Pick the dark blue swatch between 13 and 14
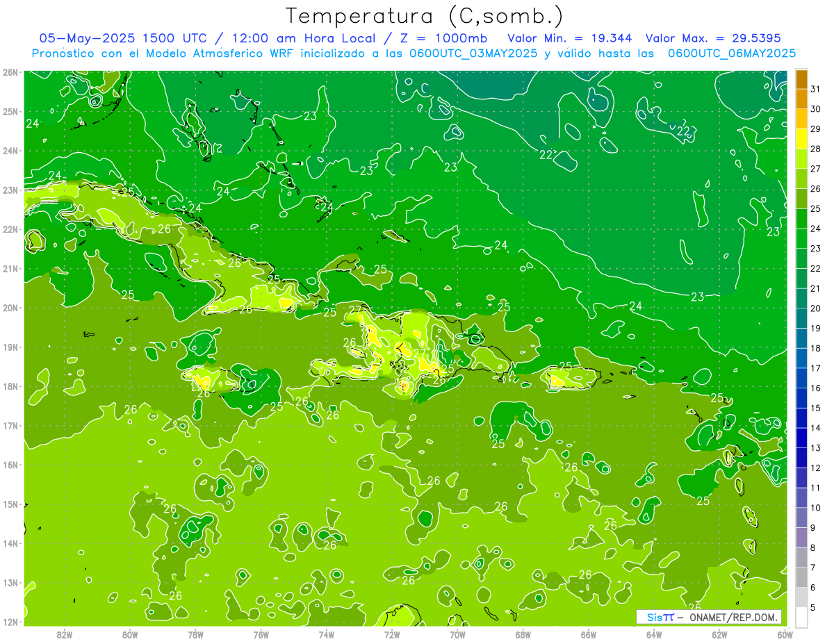Viewport: 834px width, 644px height. tap(802, 438)
